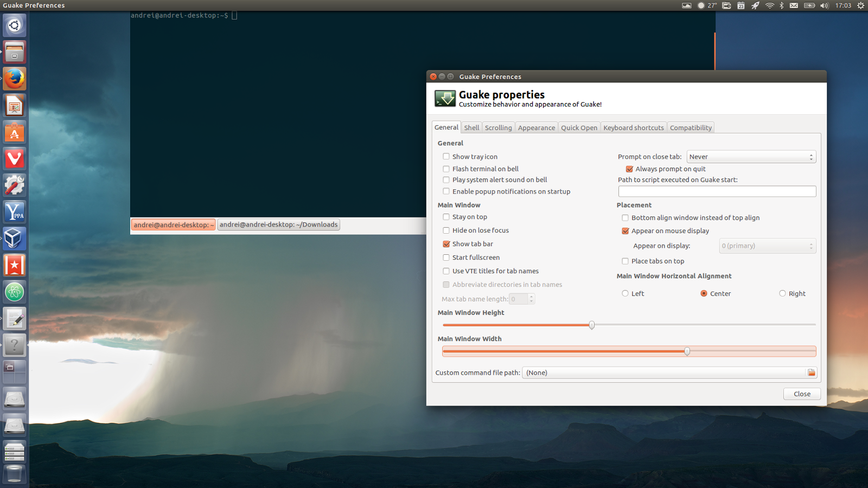Launch Firefox from the dock

[15, 79]
